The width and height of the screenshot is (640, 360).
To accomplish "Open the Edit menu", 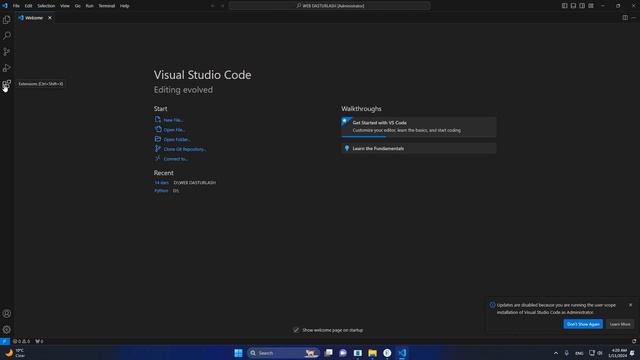I will click(28, 6).
